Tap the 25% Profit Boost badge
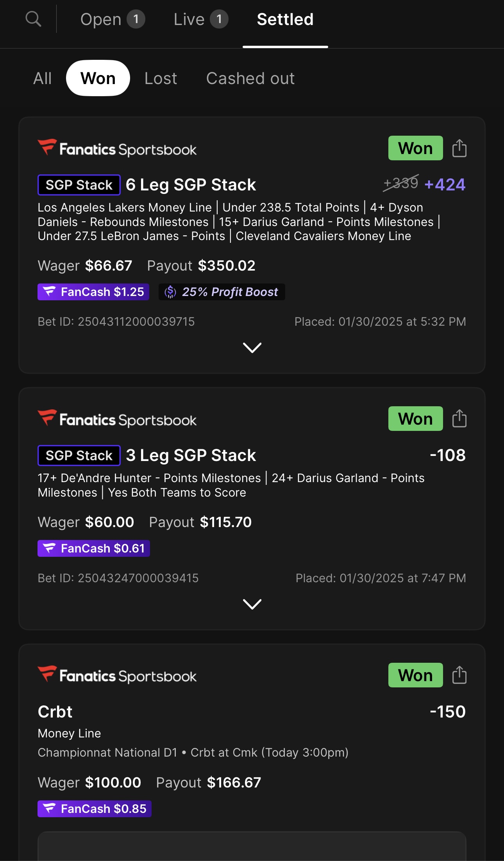 click(222, 292)
